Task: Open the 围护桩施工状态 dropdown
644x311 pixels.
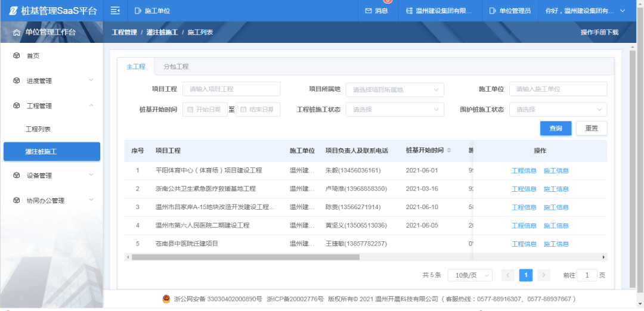Action: click(558, 110)
